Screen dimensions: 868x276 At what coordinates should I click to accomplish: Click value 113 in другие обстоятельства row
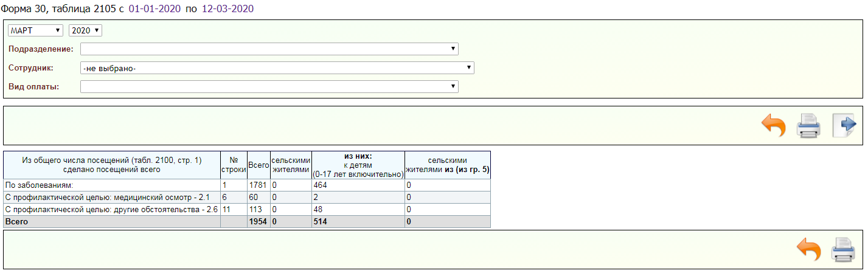click(x=255, y=210)
